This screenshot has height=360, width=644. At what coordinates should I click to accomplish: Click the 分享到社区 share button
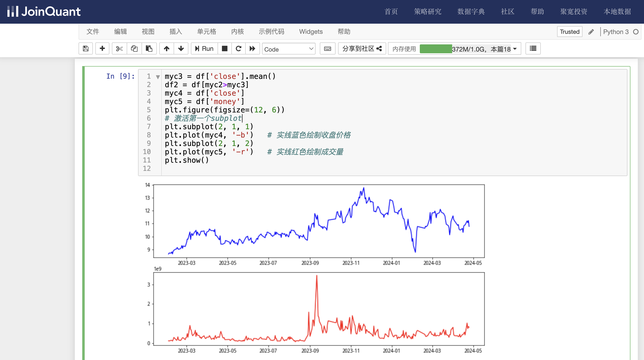[x=362, y=48]
